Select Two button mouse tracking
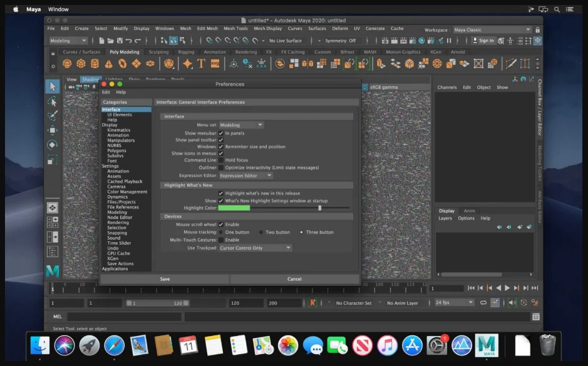 (261, 232)
